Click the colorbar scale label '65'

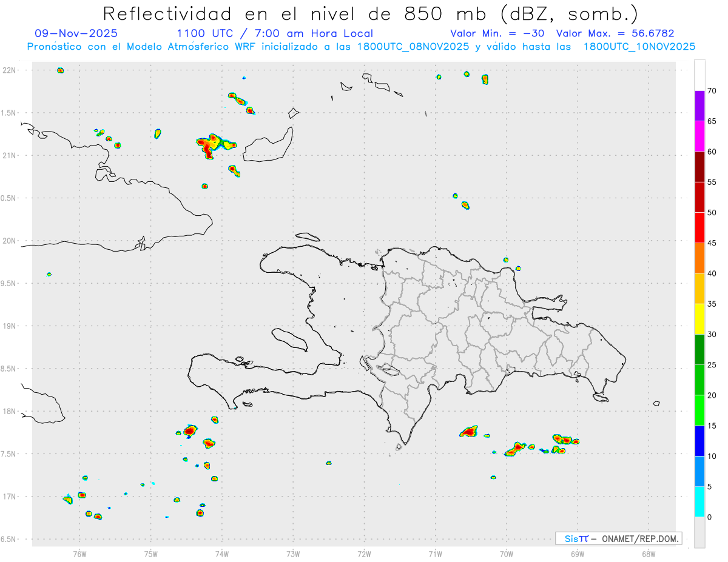712,121
